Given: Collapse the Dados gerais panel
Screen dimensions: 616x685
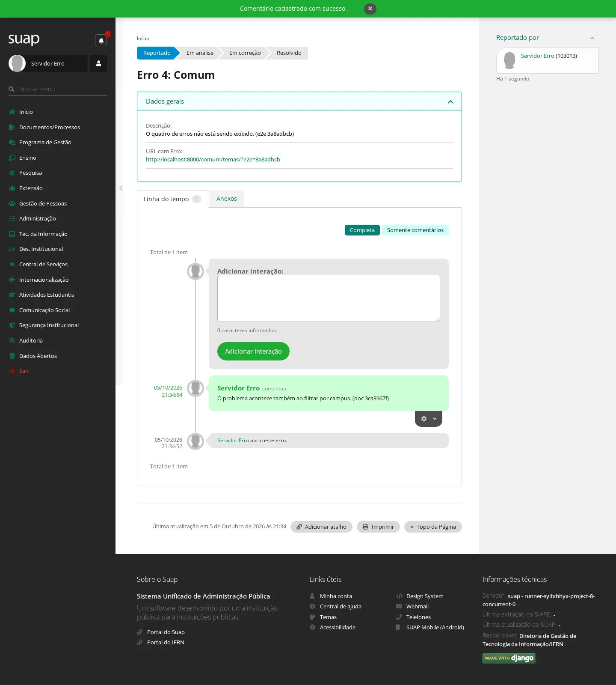Looking at the screenshot, I should click(x=450, y=102).
